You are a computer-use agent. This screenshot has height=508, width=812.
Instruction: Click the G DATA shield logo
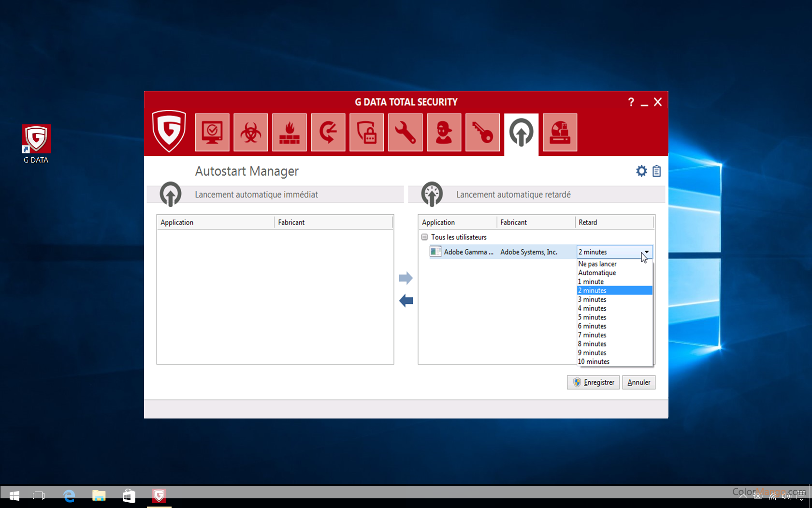(x=169, y=131)
